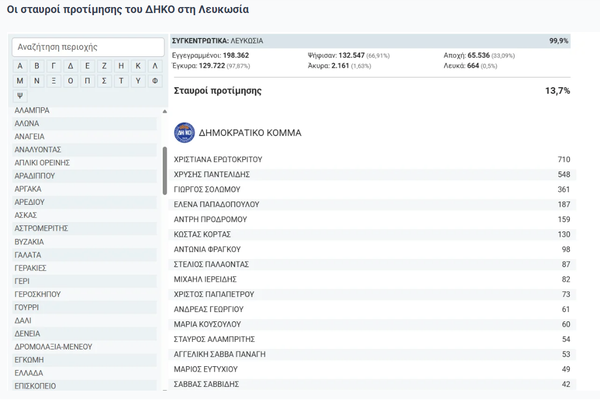Filter regions by letter Λ
The image size is (600, 402).
[x=155, y=66]
